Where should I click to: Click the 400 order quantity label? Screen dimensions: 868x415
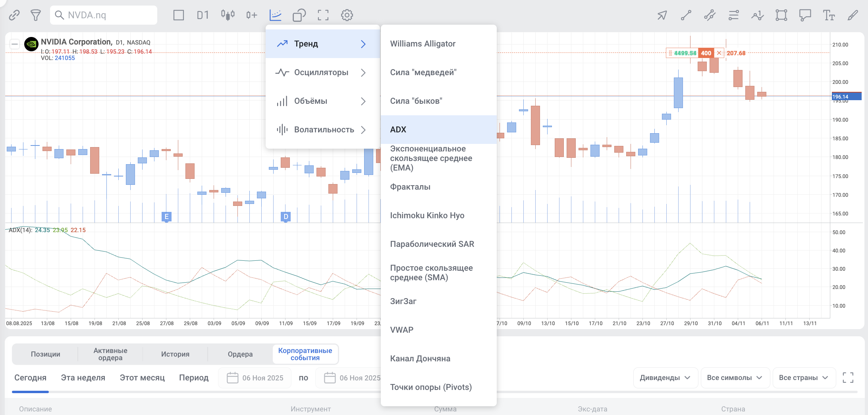point(706,53)
